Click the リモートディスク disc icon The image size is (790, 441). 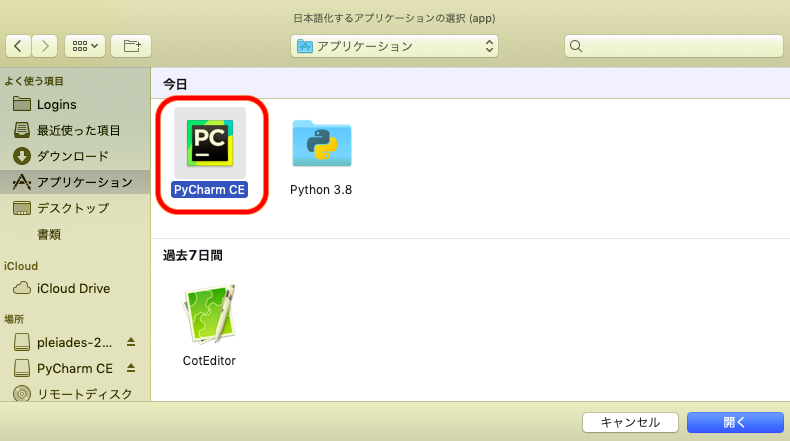point(22,393)
